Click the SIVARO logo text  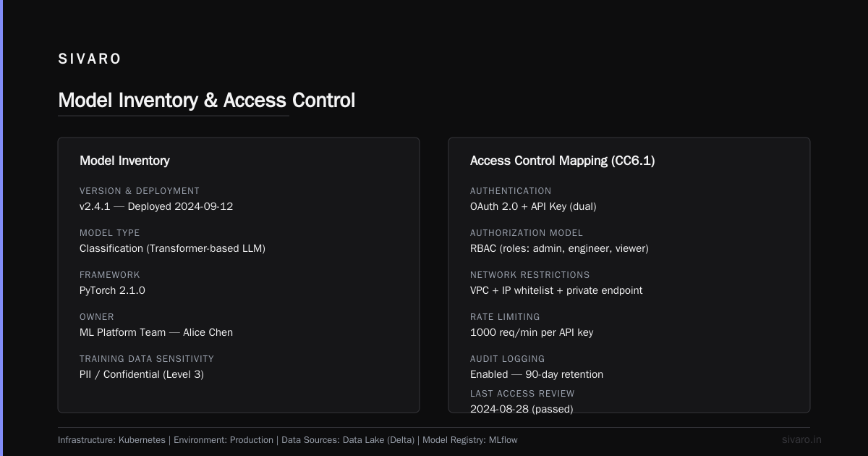tap(90, 59)
